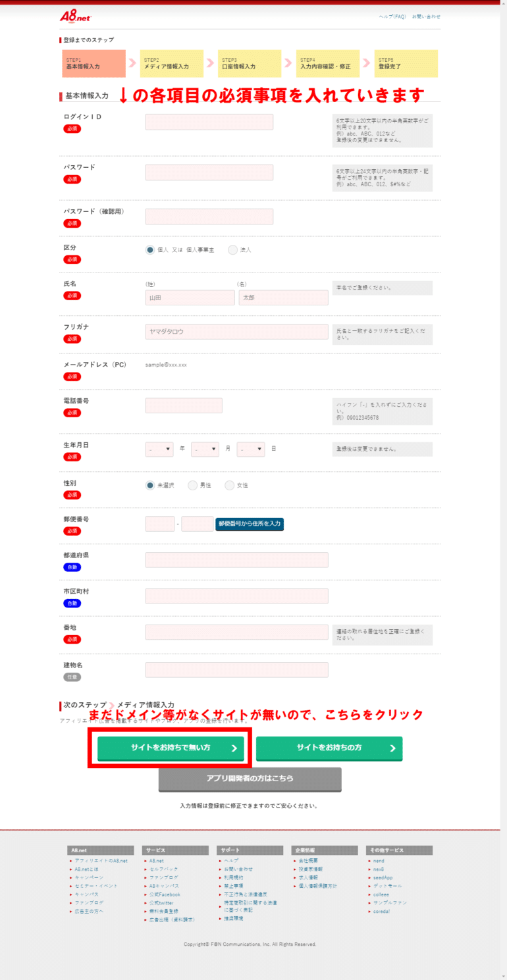
Task: Focus the ログインID input field
Action: pyautogui.click(x=209, y=122)
